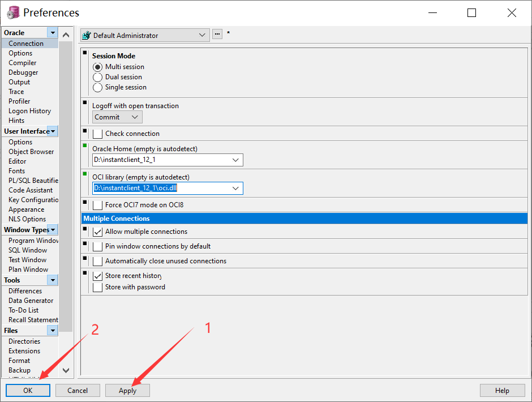Select Connection in Oracle category

point(26,44)
